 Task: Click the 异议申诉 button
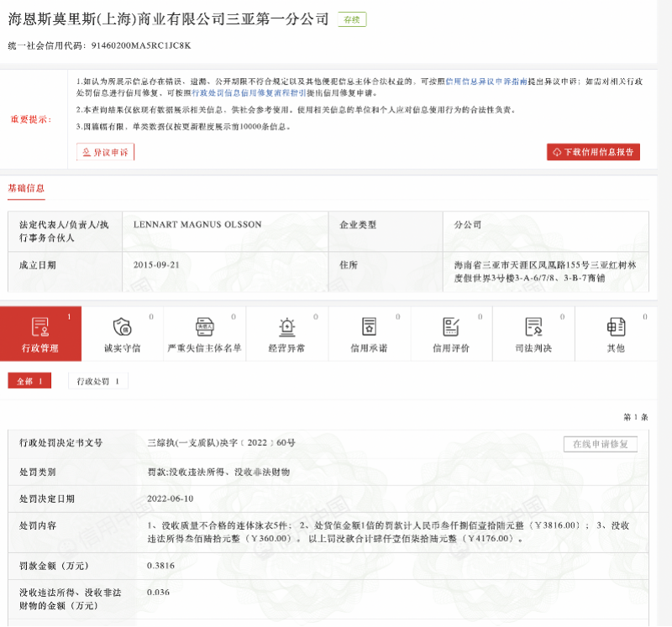[106, 152]
